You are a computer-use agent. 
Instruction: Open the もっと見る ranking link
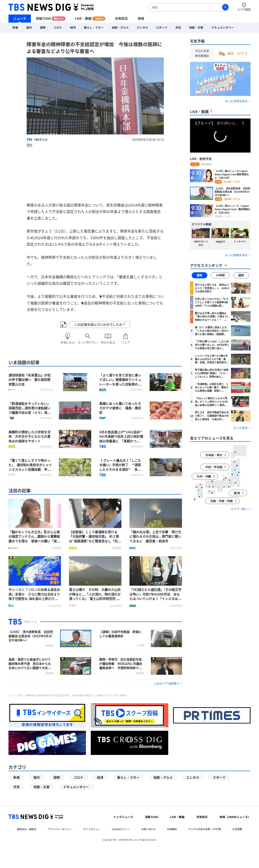[x=242, y=428]
